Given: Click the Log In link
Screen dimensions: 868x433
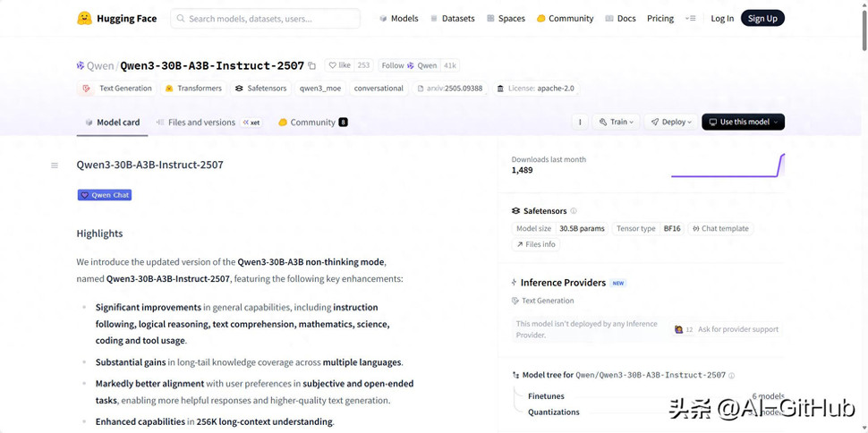Looking at the screenshot, I should 722,18.
